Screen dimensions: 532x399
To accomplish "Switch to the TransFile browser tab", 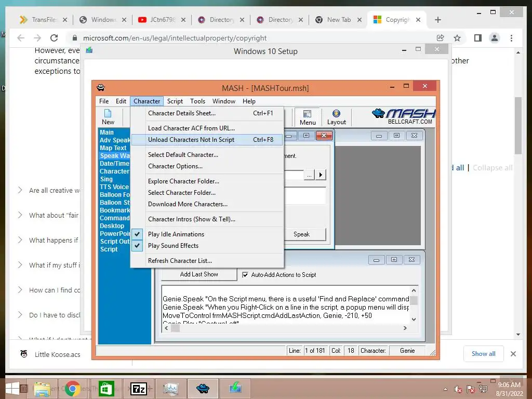I will pyautogui.click(x=44, y=20).
